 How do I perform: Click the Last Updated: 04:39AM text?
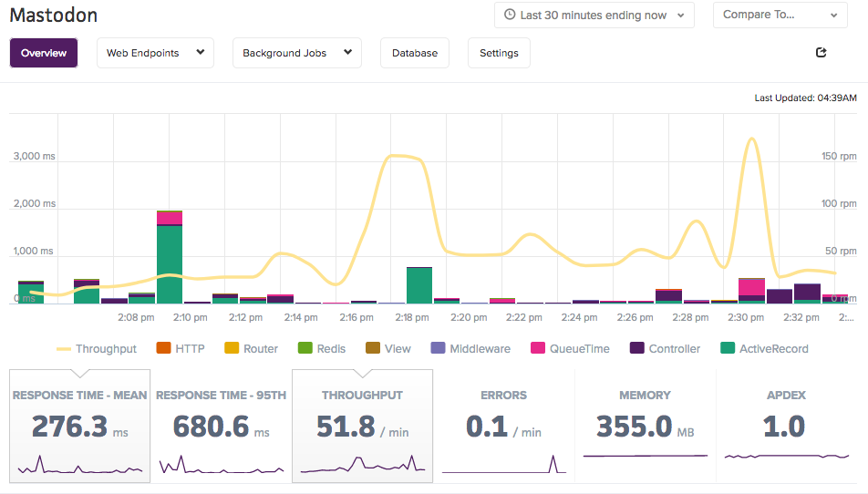point(805,98)
